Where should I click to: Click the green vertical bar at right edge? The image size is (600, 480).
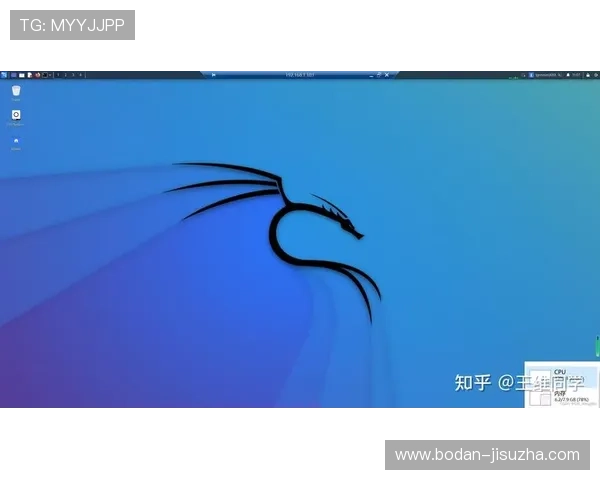pyautogui.click(x=598, y=346)
